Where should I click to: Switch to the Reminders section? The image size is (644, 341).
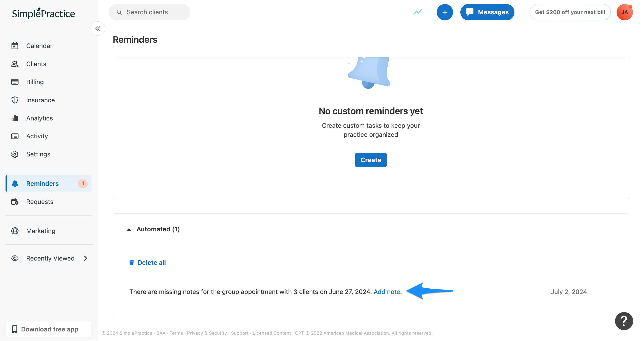click(42, 183)
